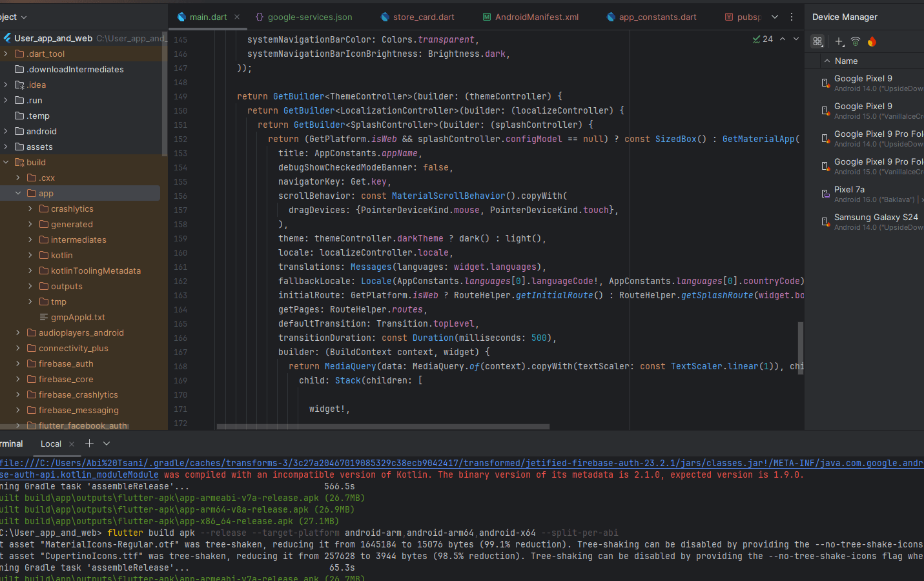Viewport: 924px width, 581px height.
Task: Expand the assets folder arrow
Action: [6, 147]
